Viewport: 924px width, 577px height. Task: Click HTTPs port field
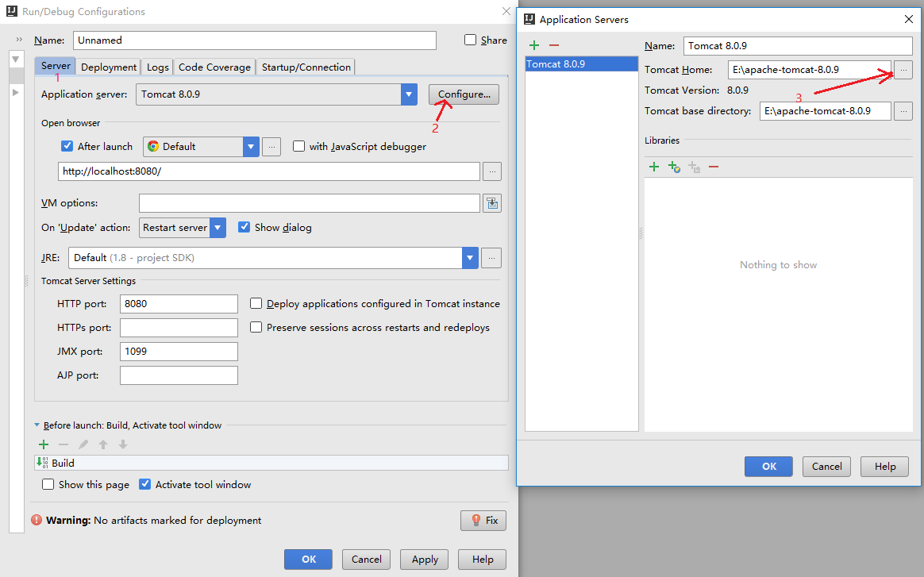click(x=179, y=328)
